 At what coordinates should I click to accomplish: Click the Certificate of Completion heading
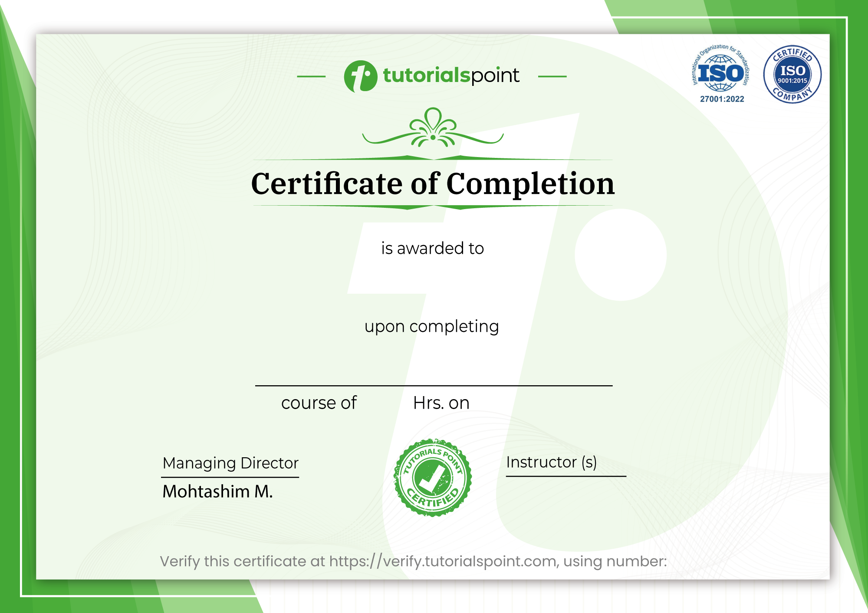[x=433, y=184]
